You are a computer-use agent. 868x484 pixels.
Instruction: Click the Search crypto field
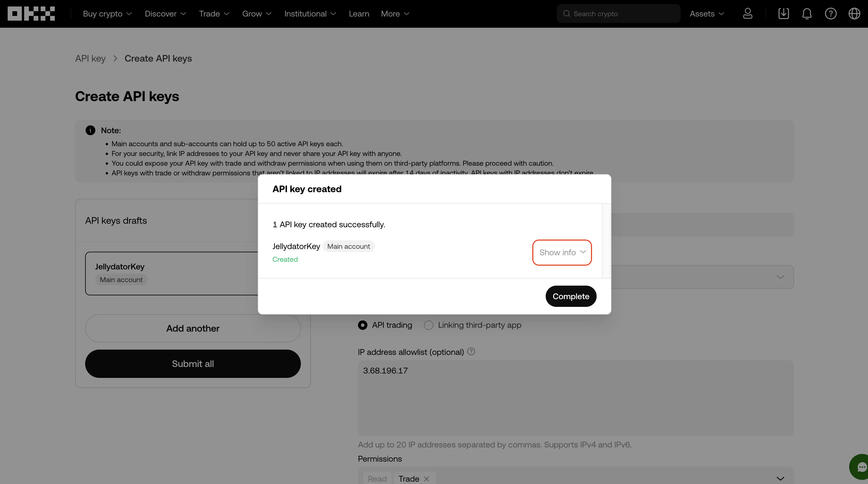(x=618, y=14)
